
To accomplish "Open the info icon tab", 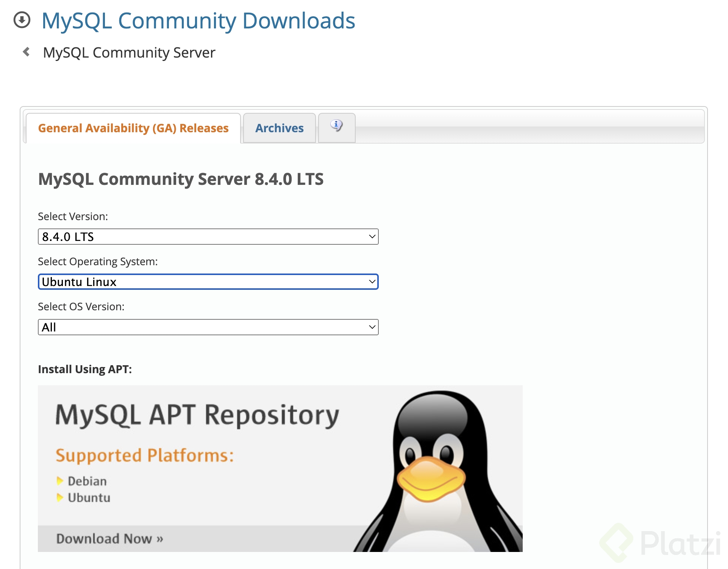I will (x=337, y=128).
